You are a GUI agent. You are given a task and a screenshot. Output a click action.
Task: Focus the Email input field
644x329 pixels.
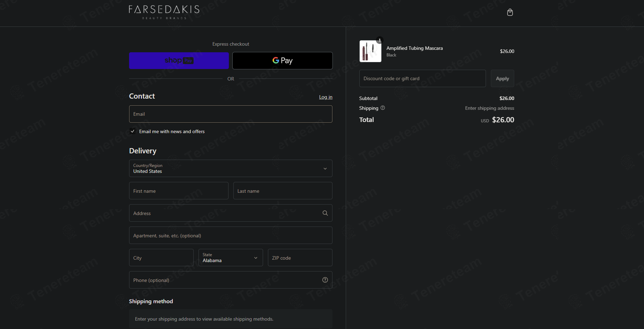point(231,114)
